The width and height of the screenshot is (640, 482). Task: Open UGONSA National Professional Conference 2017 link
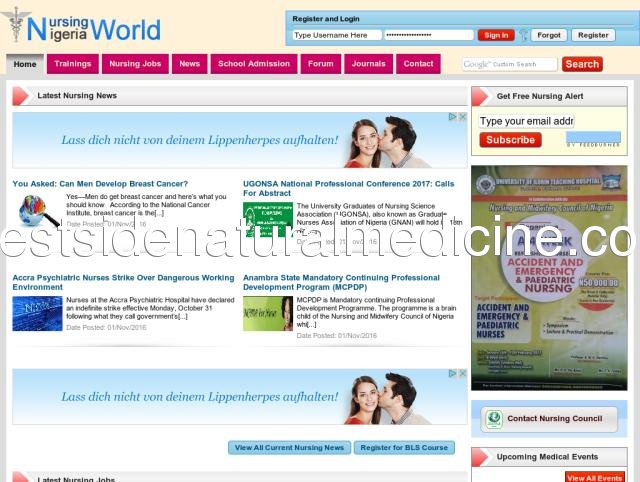(x=349, y=189)
